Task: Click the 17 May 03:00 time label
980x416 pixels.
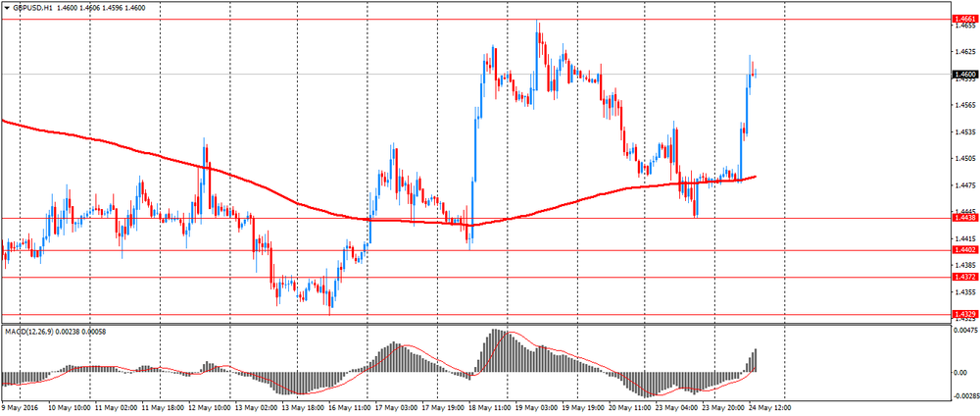Action: point(395,408)
